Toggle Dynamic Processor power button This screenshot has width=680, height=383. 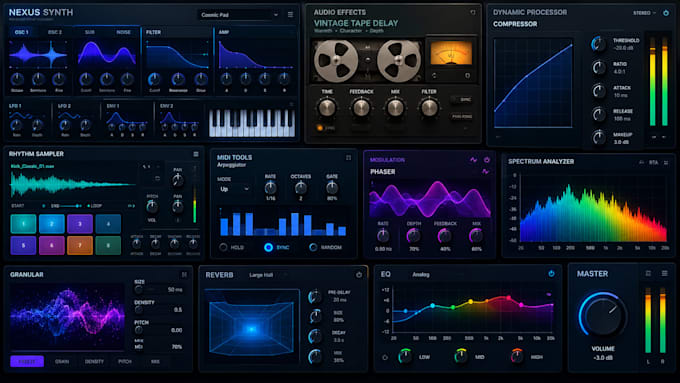pos(666,13)
